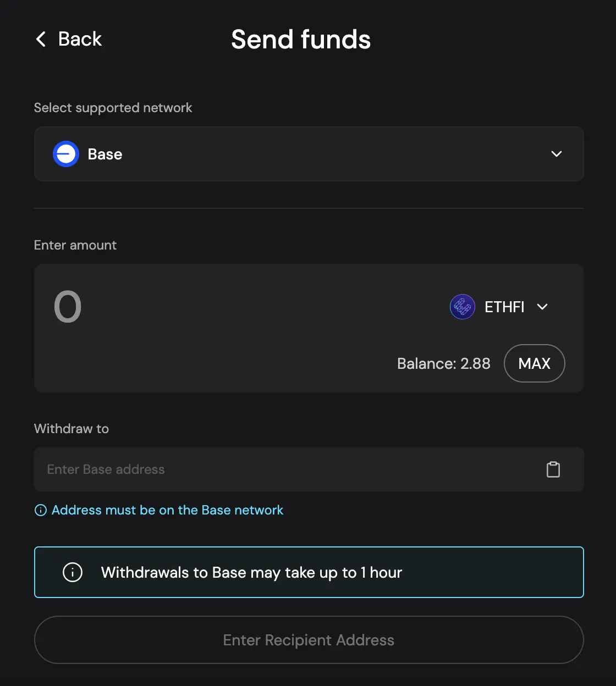The image size is (616, 686).
Task: Click info icon in withdrawal time banner
Action: click(73, 572)
